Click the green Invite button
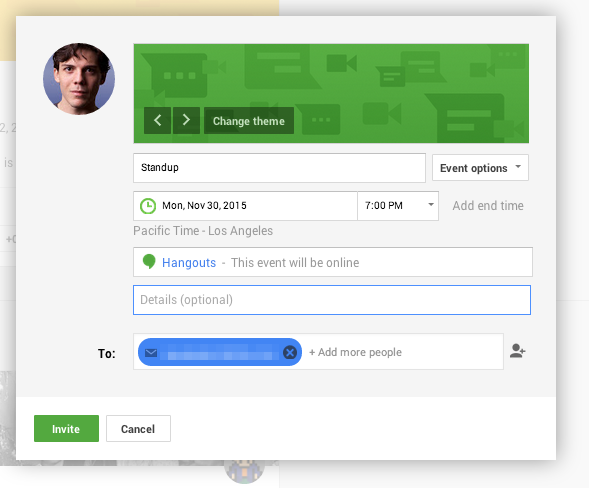This screenshot has width=589, height=488. [x=66, y=429]
